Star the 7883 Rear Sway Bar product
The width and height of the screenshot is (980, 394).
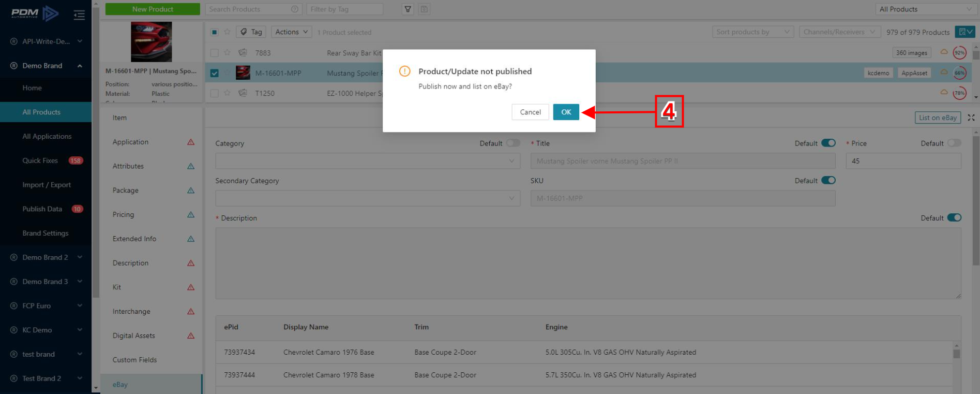[x=227, y=53]
